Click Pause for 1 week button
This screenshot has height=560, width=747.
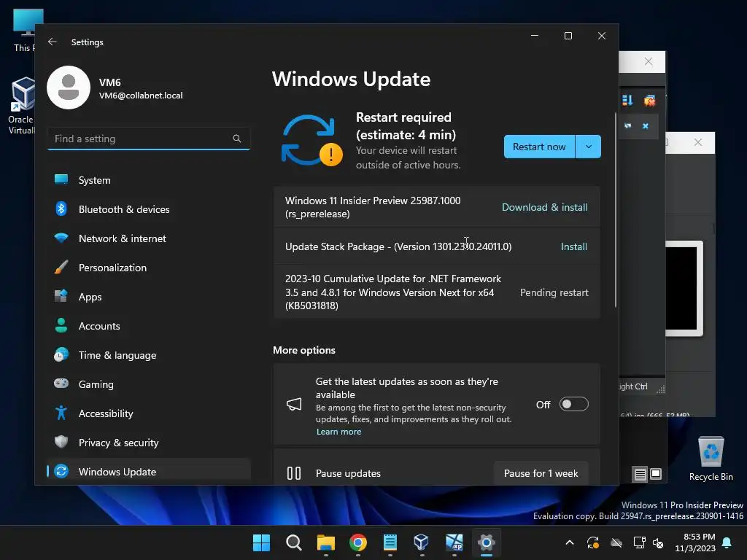[x=541, y=473]
